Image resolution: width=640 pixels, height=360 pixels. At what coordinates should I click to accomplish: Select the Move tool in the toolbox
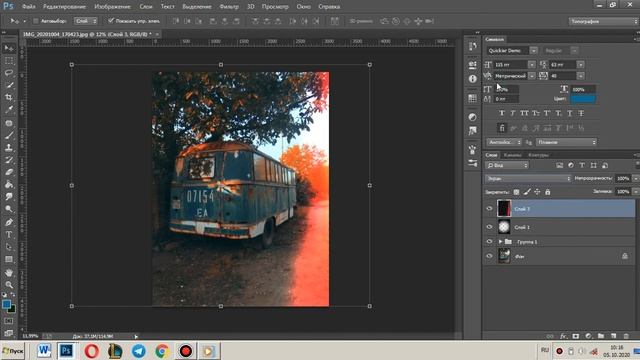click(9, 48)
